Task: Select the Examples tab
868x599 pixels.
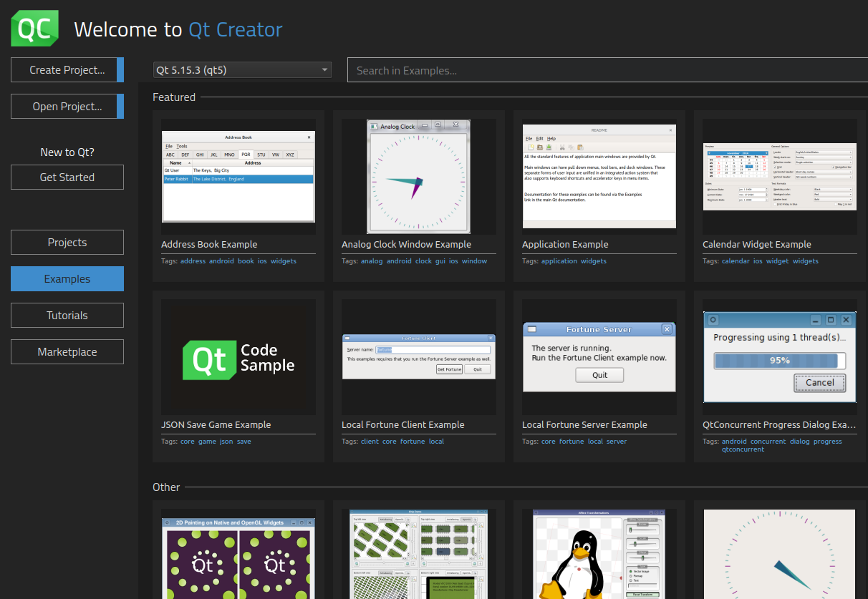Action: click(67, 279)
